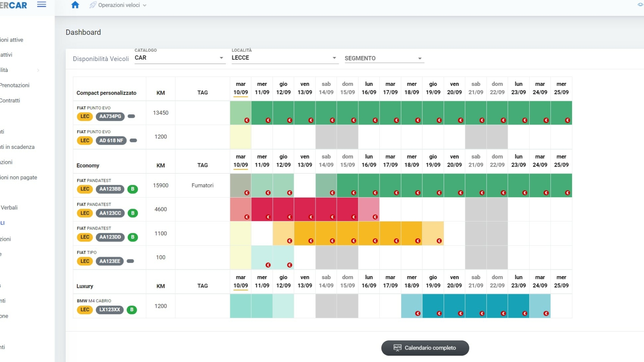Click KM value 15900
This screenshot has height=362, width=644.
[161, 186]
